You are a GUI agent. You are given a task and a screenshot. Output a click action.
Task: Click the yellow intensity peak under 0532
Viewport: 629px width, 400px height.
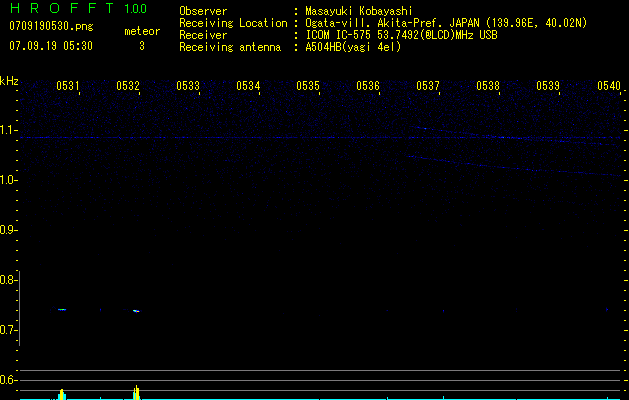(x=136, y=392)
